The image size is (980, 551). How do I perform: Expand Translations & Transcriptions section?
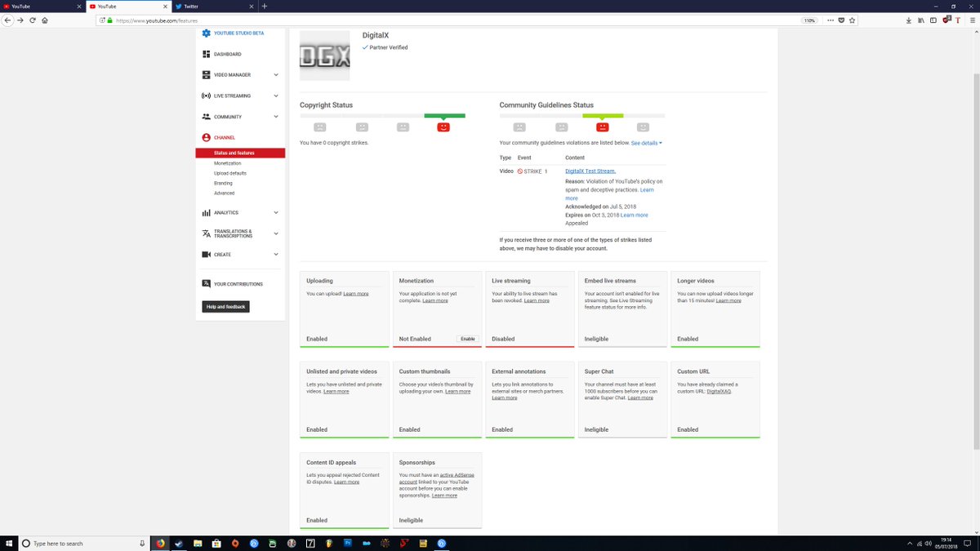pyautogui.click(x=276, y=233)
